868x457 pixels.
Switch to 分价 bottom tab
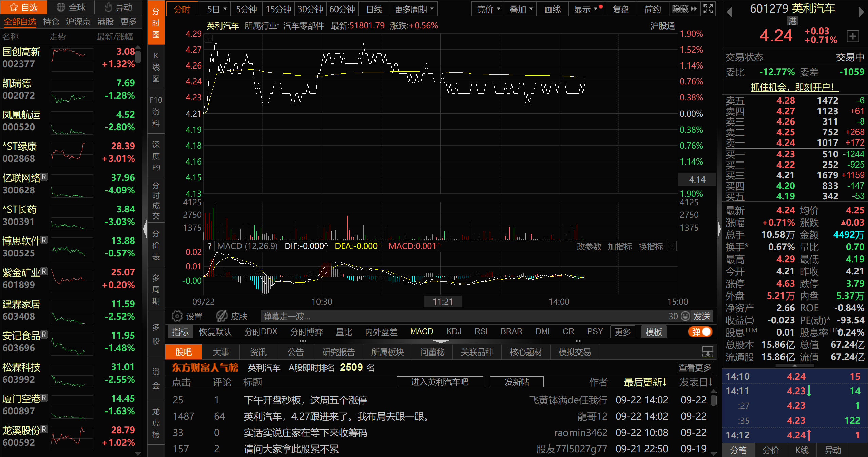771,450
